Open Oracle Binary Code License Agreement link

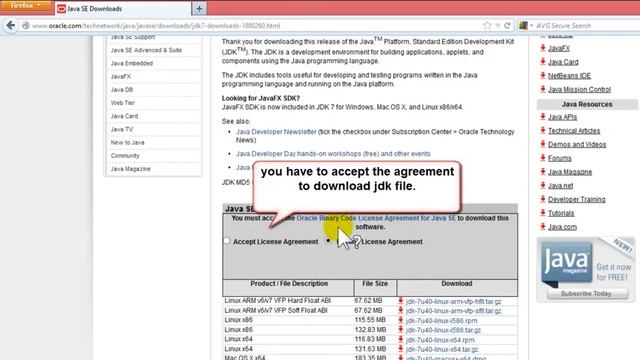point(376,218)
